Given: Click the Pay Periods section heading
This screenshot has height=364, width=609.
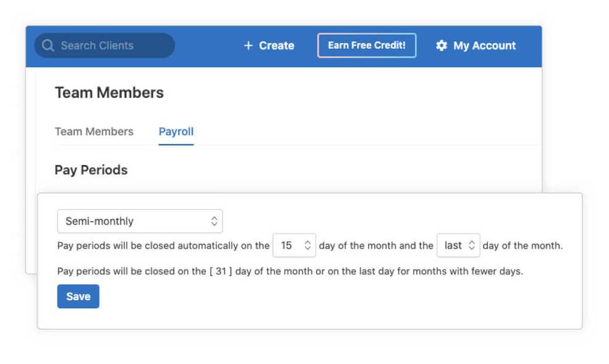Looking at the screenshot, I should click(91, 170).
